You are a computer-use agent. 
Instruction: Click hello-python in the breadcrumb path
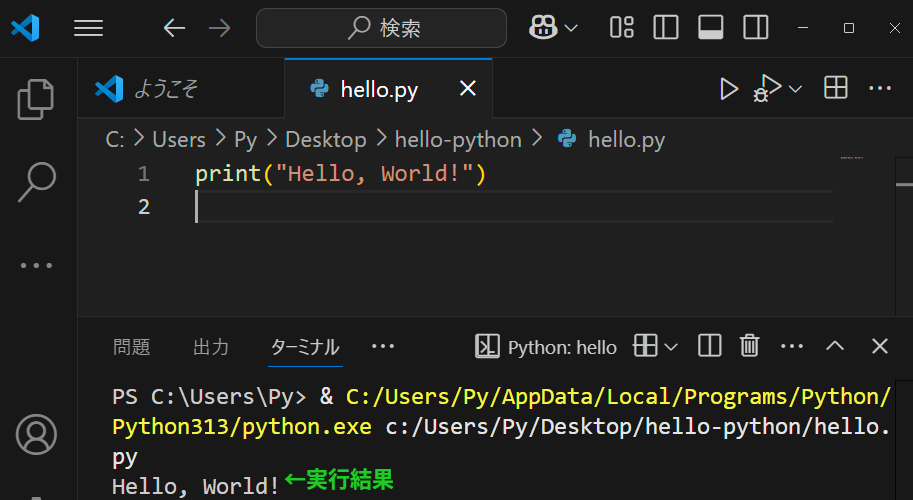[x=458, y=139]
